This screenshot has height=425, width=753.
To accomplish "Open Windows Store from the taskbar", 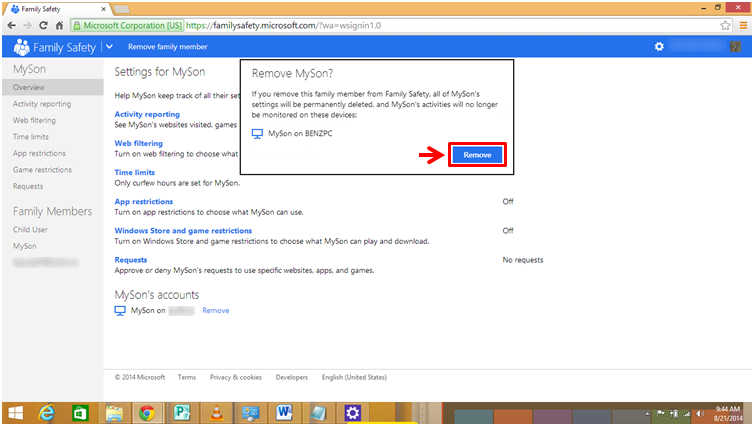I will [x=80, y=413].
